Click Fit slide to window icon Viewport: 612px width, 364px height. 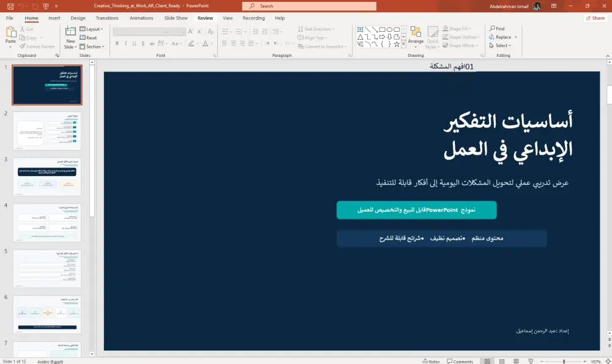[608, 362]
